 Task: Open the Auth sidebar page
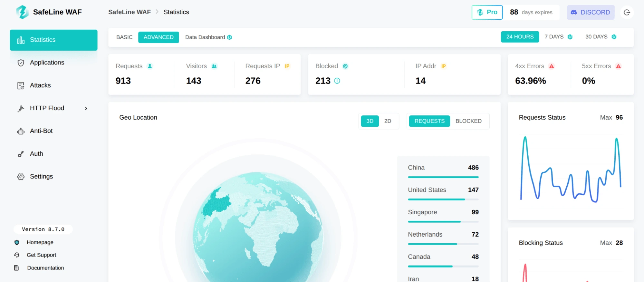click(x=53, y=154)
